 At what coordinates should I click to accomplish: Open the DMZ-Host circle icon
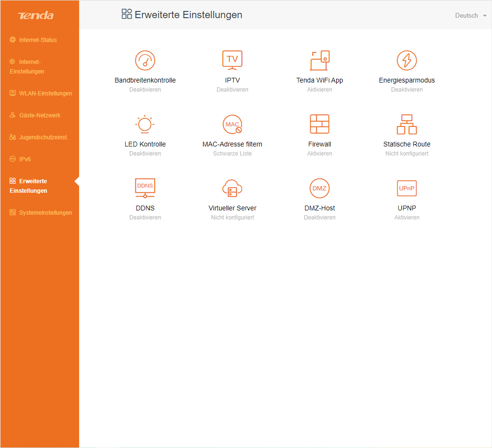[319, 188]
